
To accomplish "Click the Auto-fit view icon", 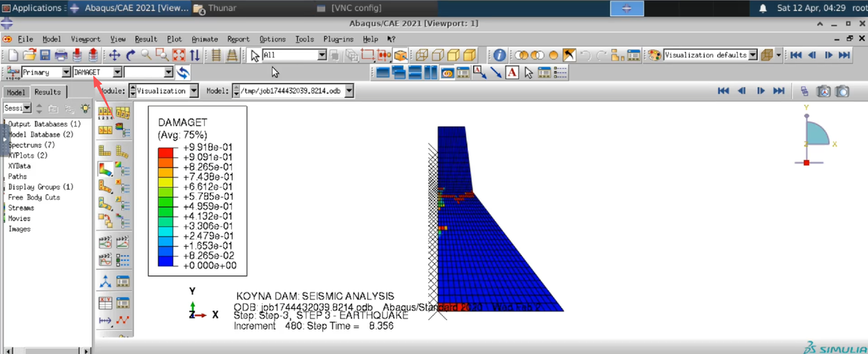I will pyautogui.click(x=178, y=55).
